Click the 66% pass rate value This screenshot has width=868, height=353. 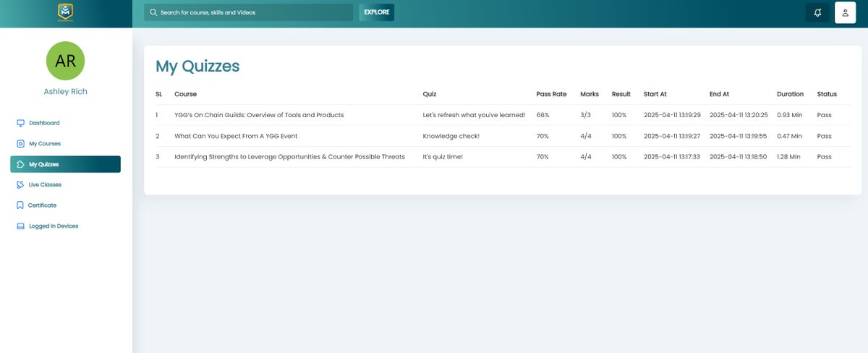point(542,115)
